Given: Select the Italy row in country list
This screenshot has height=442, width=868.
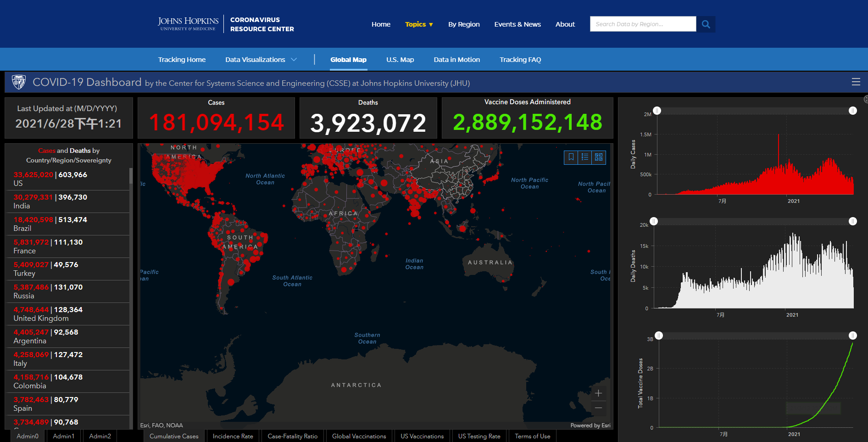Looking at the screenshot, I should click(68, 359).
